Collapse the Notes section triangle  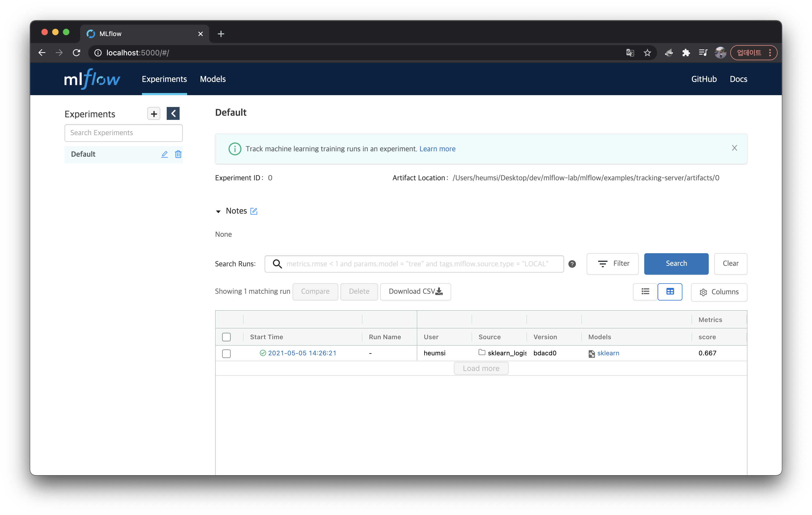pyautogui.click(x=218, y=211)
